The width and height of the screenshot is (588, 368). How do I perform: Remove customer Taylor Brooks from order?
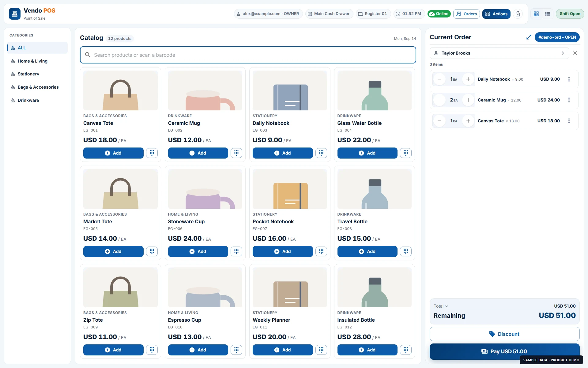click(575, 53)
